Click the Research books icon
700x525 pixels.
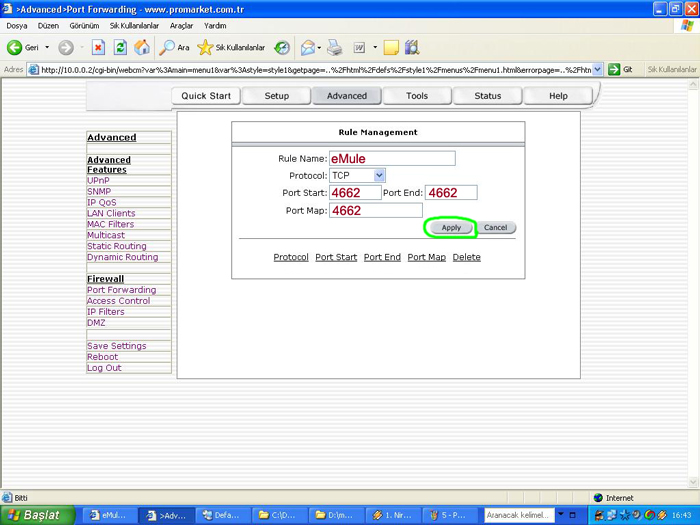pos(412,47)
